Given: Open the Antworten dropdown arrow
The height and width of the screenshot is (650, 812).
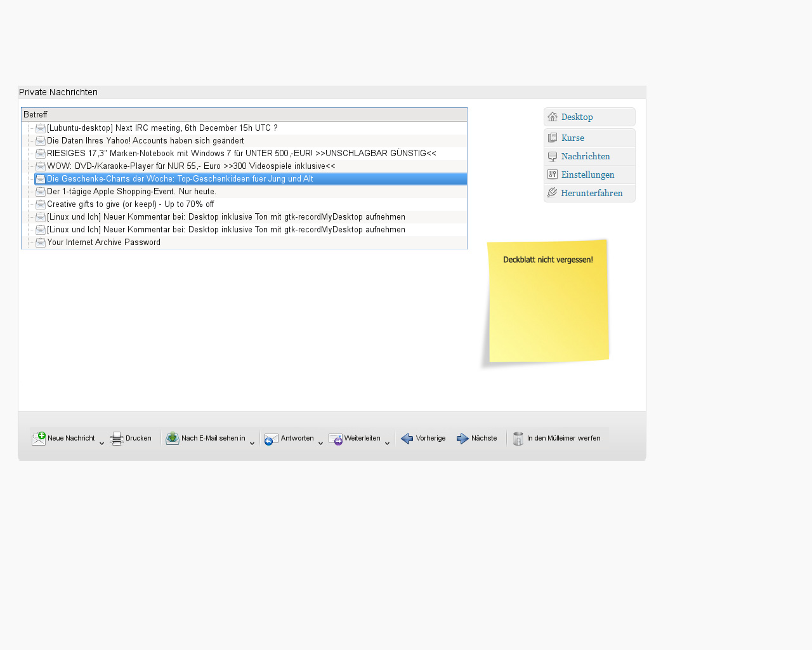Looking at the screenshot, I should 320,443.
